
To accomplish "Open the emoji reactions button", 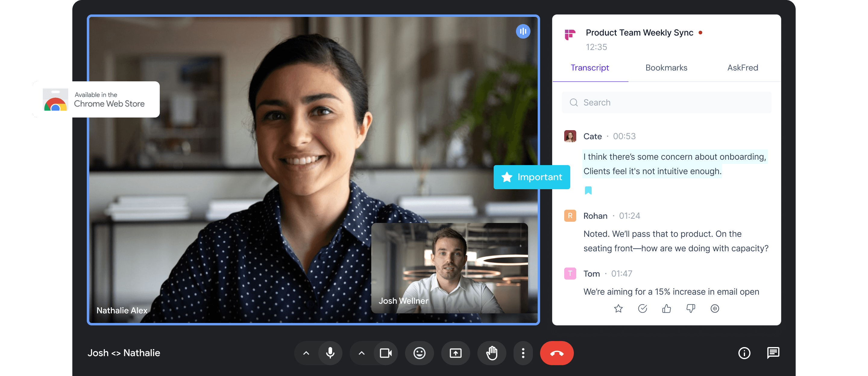I will click(419, 353).
